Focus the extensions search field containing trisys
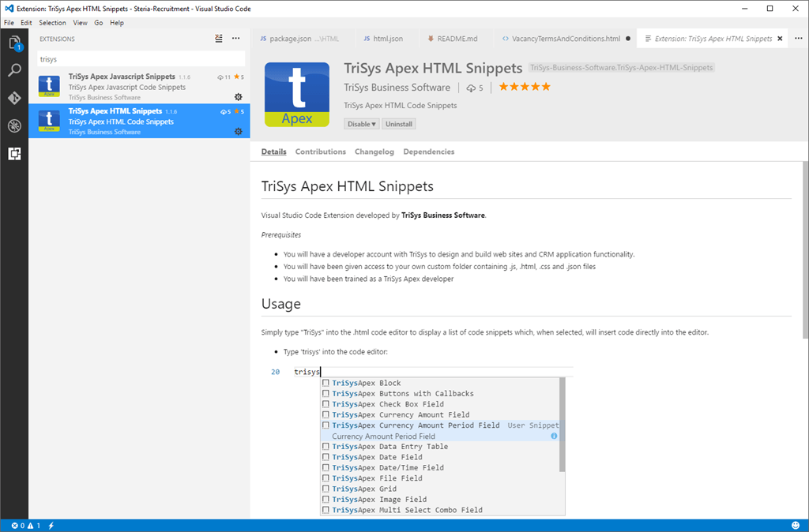 [141, 58]
